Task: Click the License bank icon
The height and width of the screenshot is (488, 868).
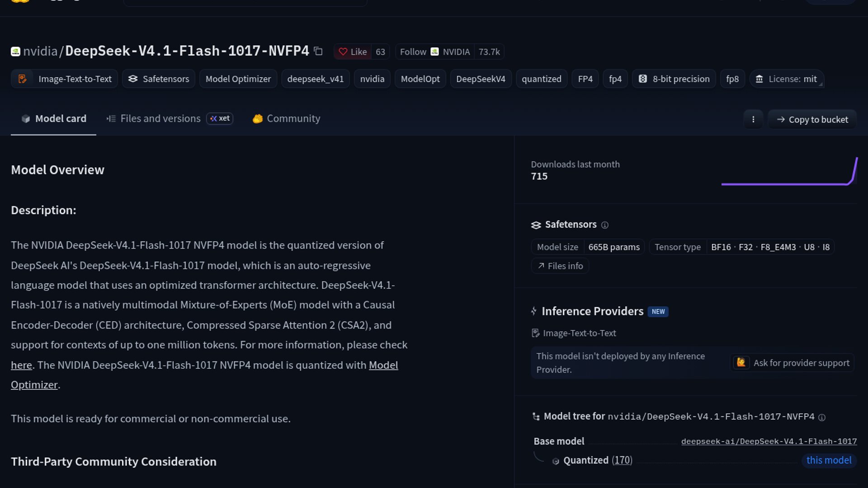Action: click(759, 79)
